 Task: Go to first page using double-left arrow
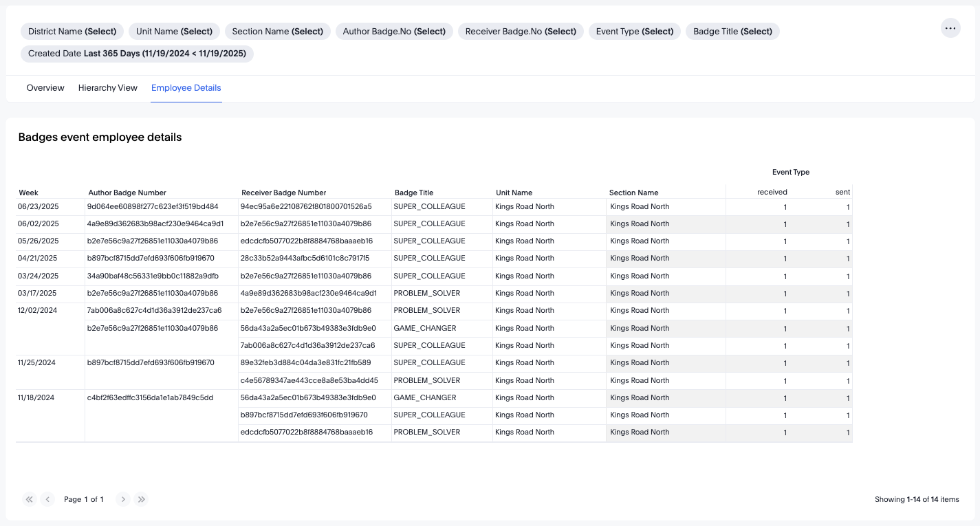[30, 499]
